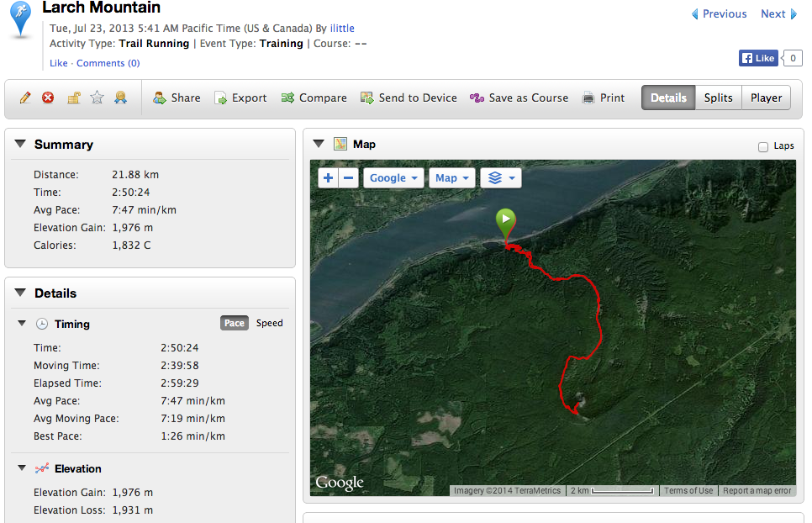Click the red delete activity icon
812x523 pixels.
[48, 98]
